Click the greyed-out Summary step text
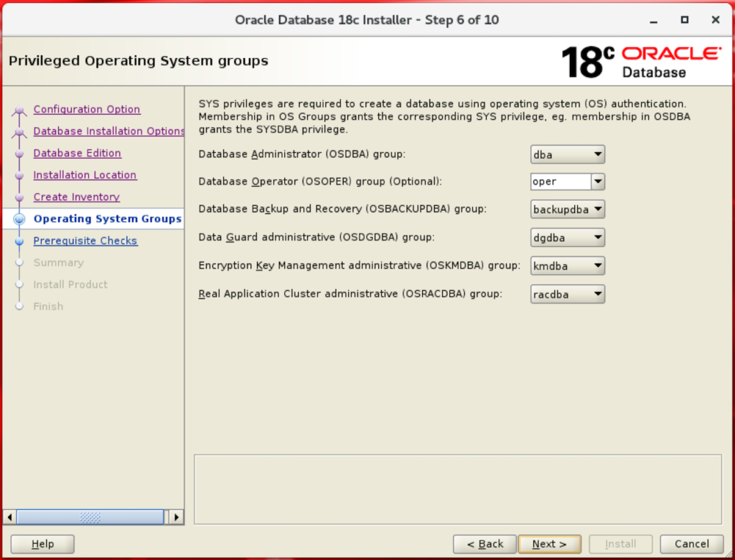The height and width of the screenshot is (560, 735). pos(59,263)
